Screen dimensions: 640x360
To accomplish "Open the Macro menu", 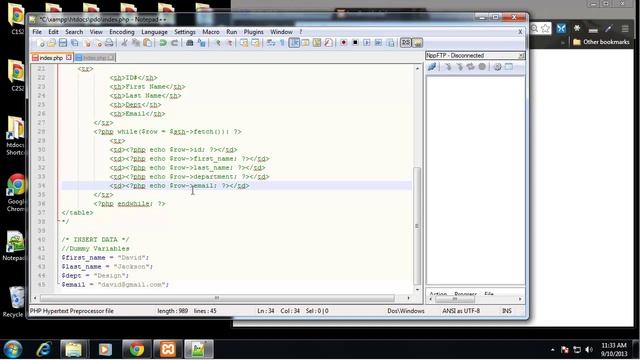I will pos(211,32).
